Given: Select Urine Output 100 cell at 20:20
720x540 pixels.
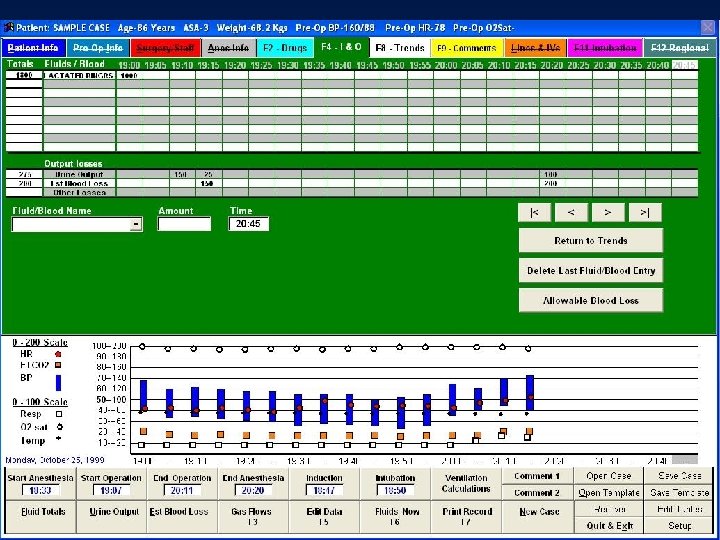Looking at the screenshot, I should tap(552, 174).
